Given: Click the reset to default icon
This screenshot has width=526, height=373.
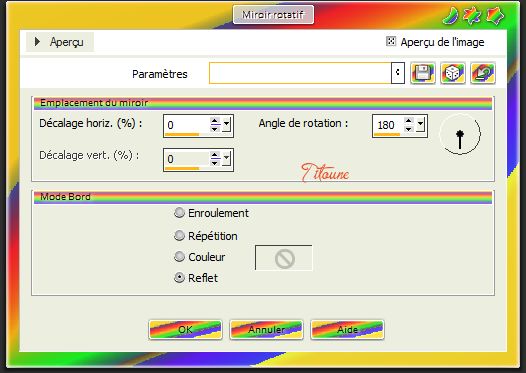Looking at the screenshot, I should click(483, 73).
